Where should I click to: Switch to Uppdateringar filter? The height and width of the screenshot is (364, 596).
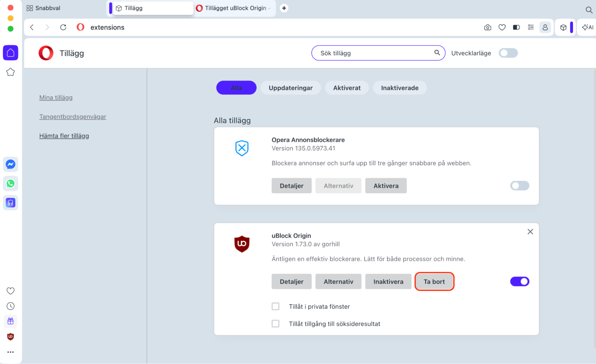(x=291, y=88)
